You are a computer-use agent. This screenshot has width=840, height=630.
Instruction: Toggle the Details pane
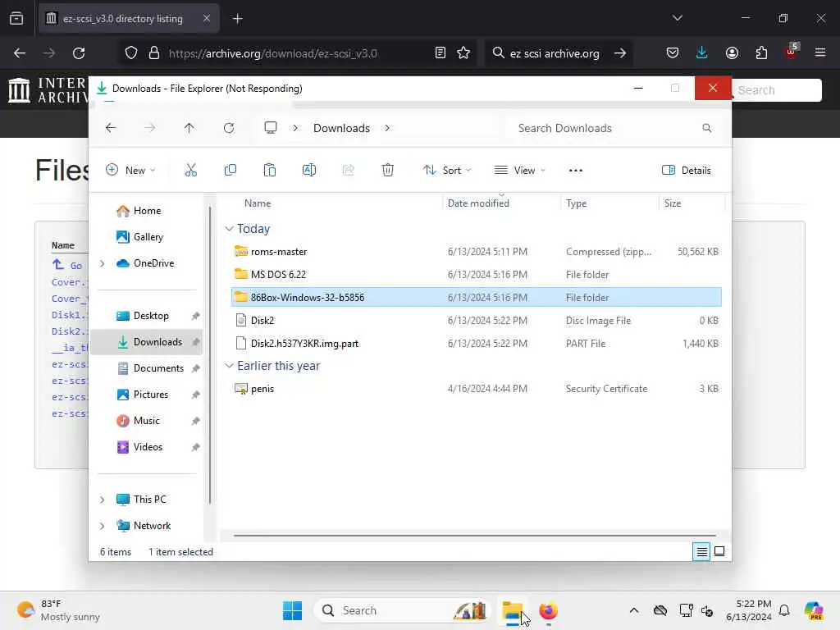[x=687, y=171]
